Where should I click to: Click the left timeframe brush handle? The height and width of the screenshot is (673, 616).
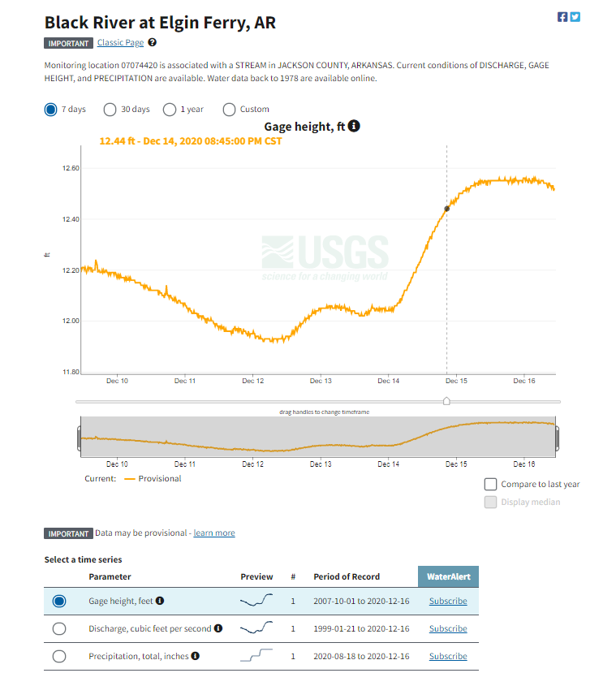click(79, 438)
